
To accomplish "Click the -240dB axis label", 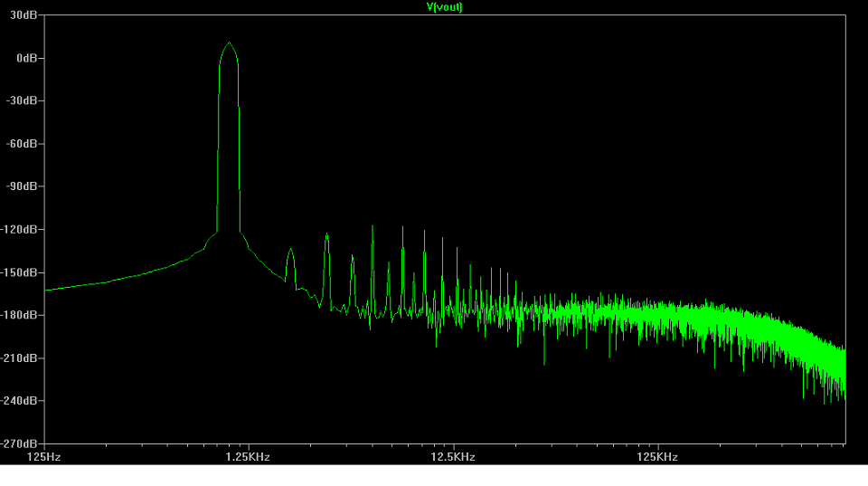I will tap(19, 400).
